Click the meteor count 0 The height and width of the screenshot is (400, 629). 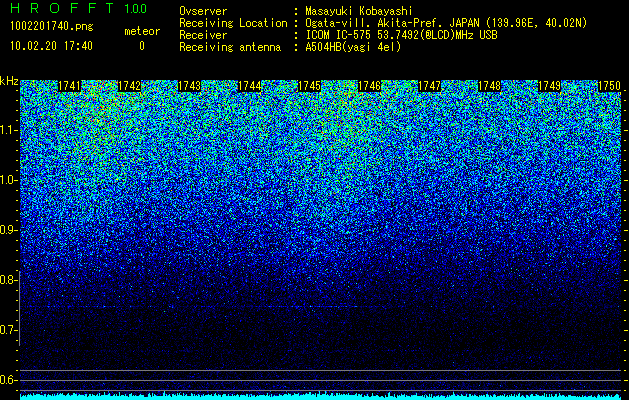[142, 46]
